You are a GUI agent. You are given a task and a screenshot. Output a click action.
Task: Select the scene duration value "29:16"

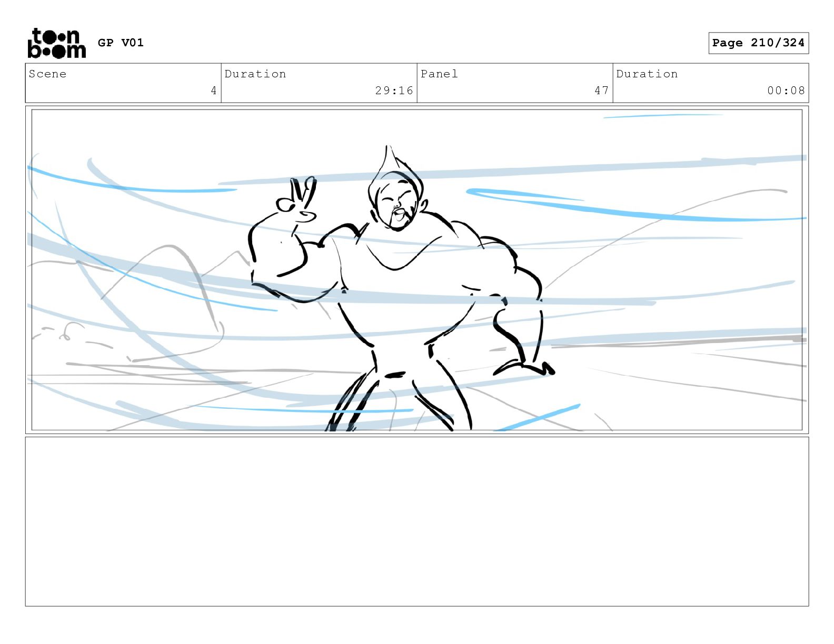click(x=394, y=90)
